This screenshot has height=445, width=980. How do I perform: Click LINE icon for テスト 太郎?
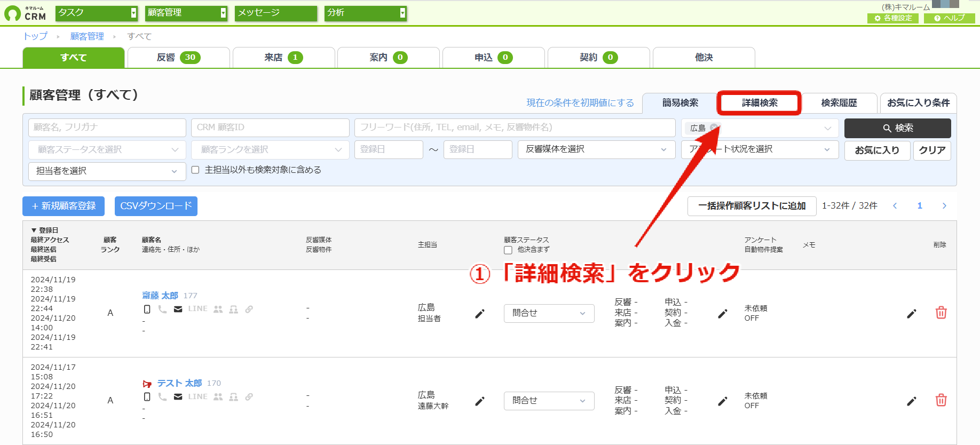[x=197, y=396]
